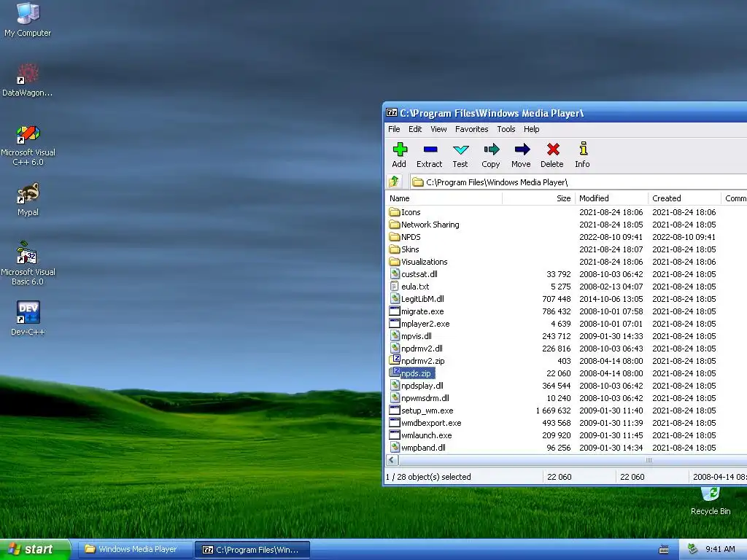Click the address path input field
This screenshot has width=747, height=560.
pyautogui.click(x=578, y=182)
